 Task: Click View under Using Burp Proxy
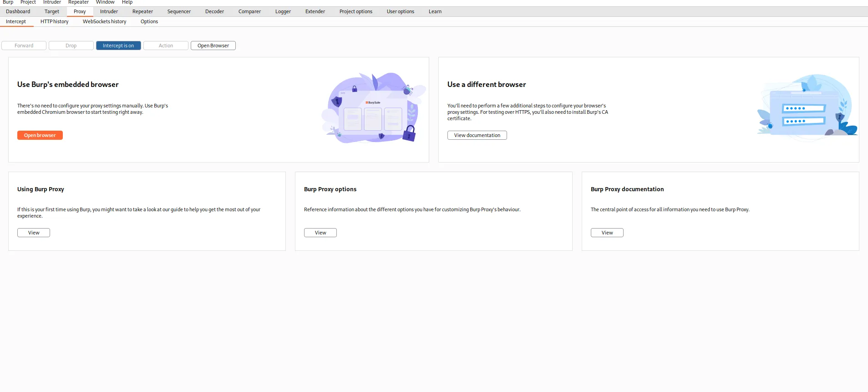[x=34, y=233]
